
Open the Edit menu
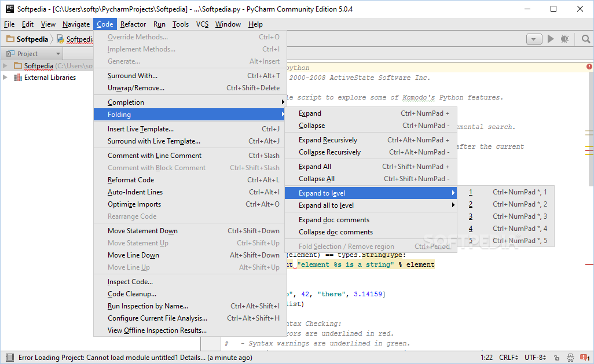pos(28,24)
